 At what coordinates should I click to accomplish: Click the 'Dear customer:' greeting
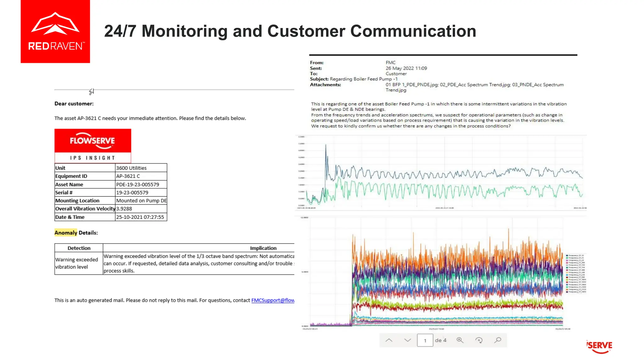click(x=74, y=104)
